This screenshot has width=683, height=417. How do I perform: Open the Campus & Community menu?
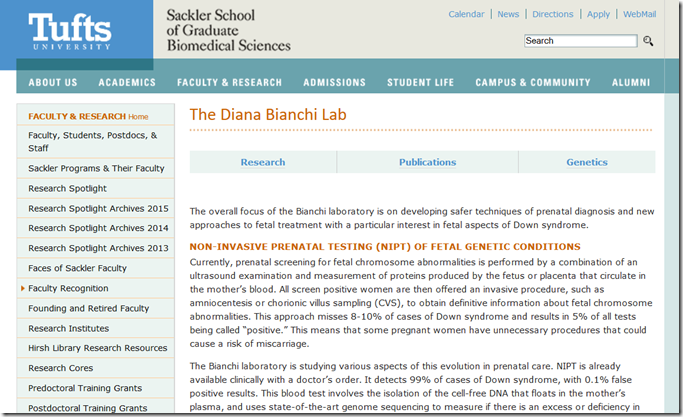(533, 82)
